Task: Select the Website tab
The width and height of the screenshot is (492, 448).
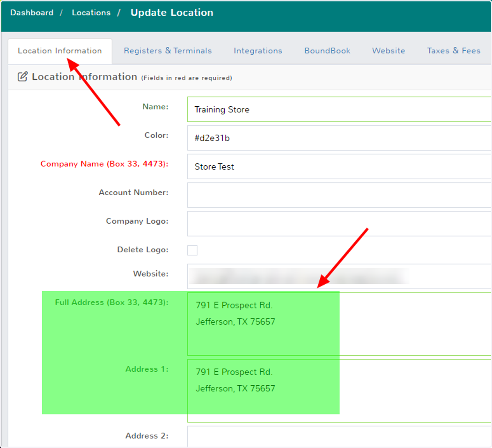Action: click(389, 51)
